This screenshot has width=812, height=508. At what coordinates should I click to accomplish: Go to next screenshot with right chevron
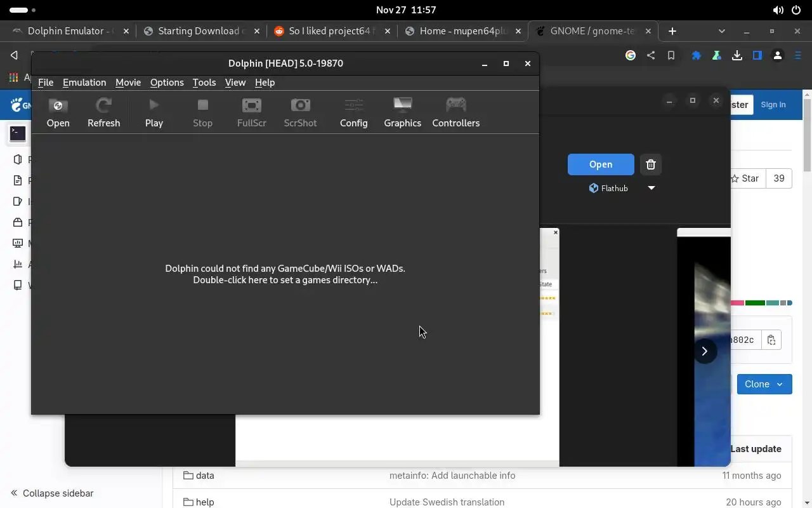pyautogui.click(x=704, y=351)
